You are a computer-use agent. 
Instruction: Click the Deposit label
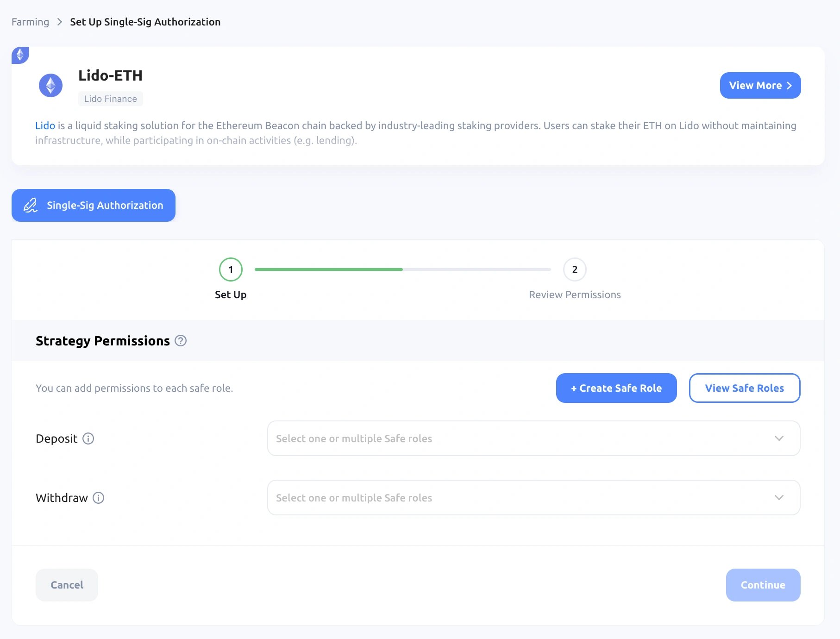pyautogui.click(x=56, y=439)
